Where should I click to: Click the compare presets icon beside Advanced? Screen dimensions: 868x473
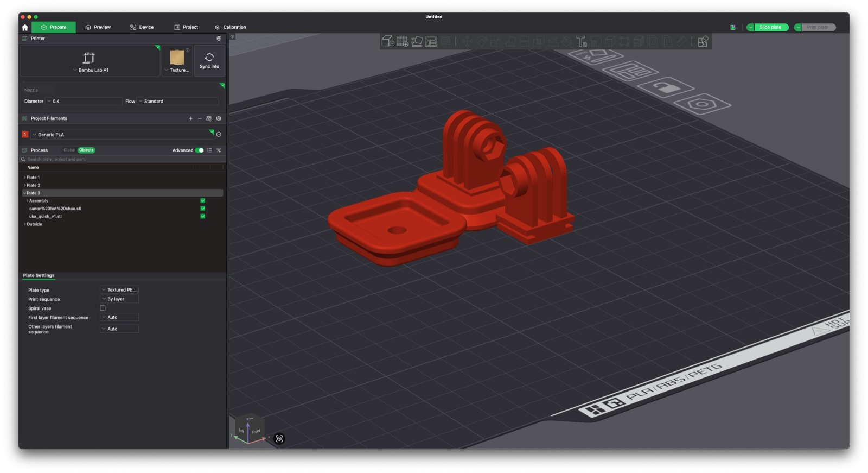point(219,150)
